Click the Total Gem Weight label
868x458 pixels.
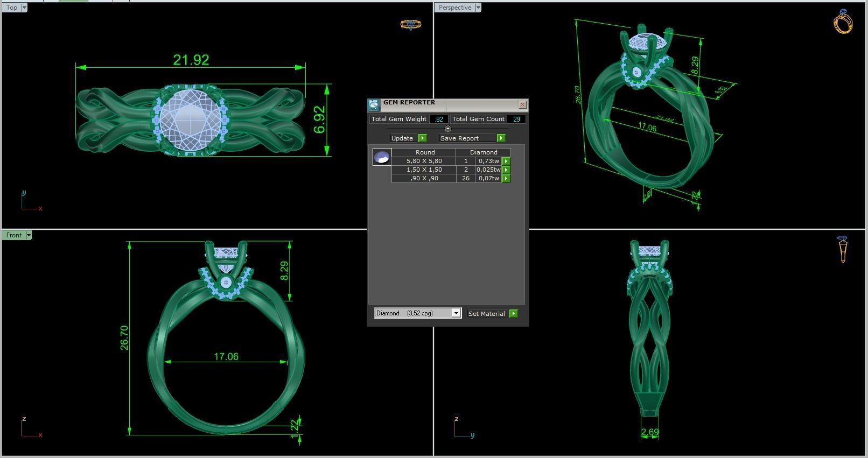pos(399,119)
